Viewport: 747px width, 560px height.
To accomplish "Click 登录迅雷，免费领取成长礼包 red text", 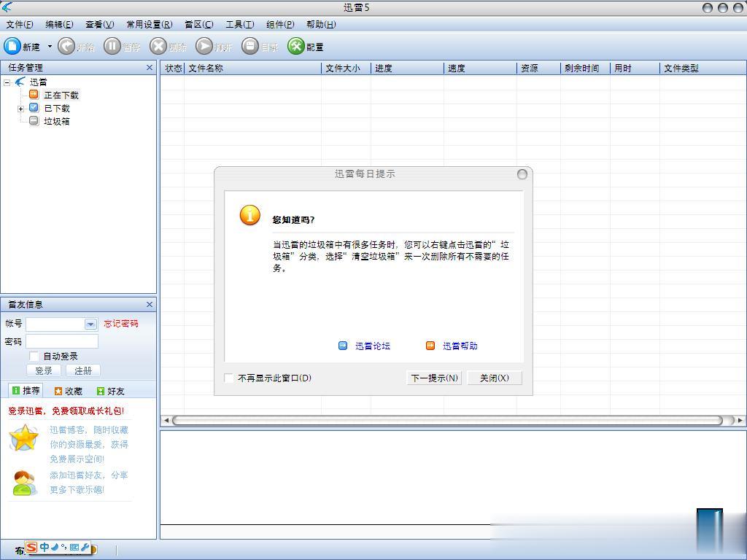I will click(x=66, y=411).
